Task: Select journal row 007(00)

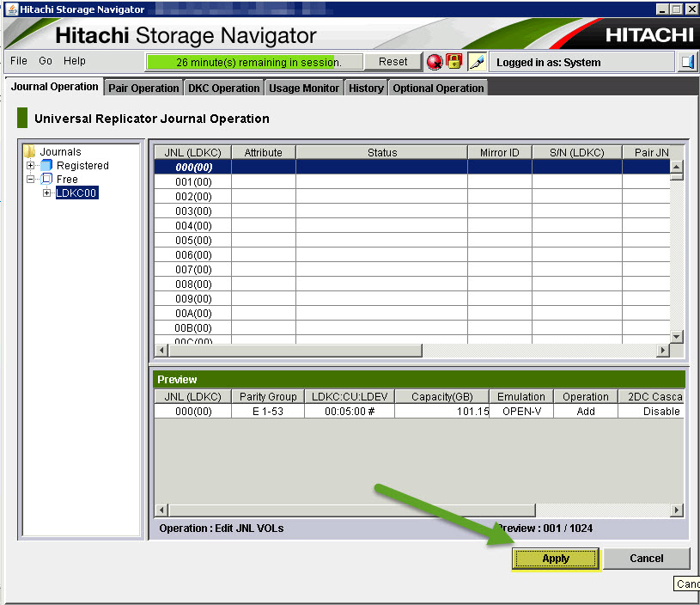Action: coord(412,270)
